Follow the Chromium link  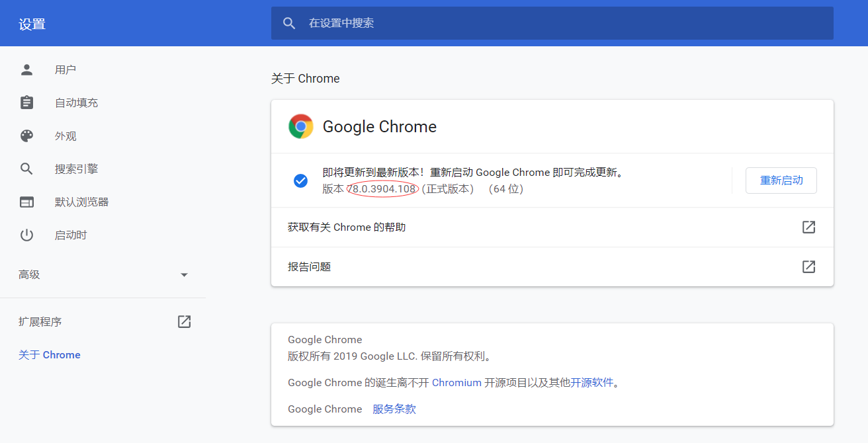pos(456,382)
